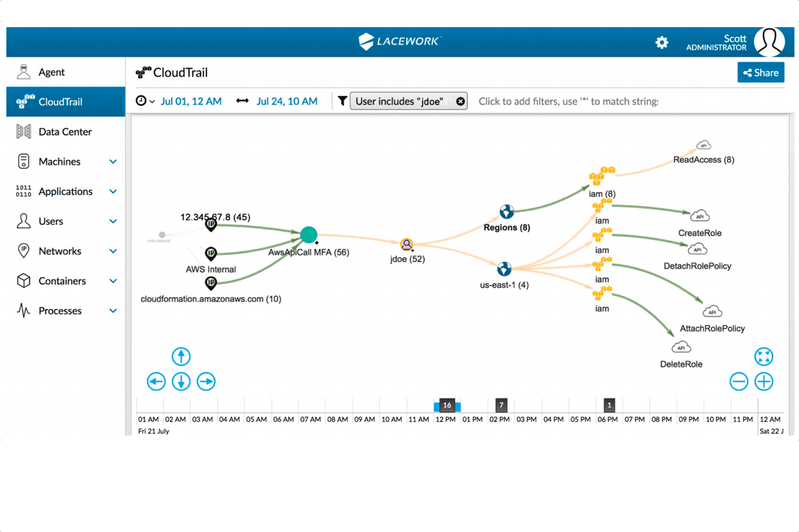The height and width of the screenshot is (532, 799).
Task: Select the iam (8) service node
Action: tap(601, 176)
